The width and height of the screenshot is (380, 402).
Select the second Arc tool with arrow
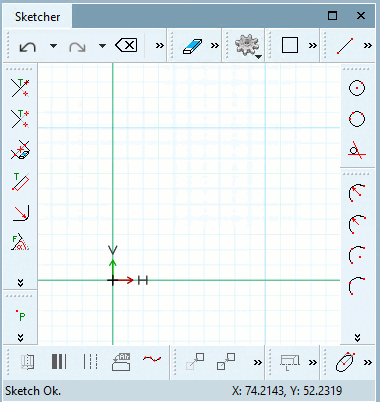pyautogui.click(x=357, y=224)
